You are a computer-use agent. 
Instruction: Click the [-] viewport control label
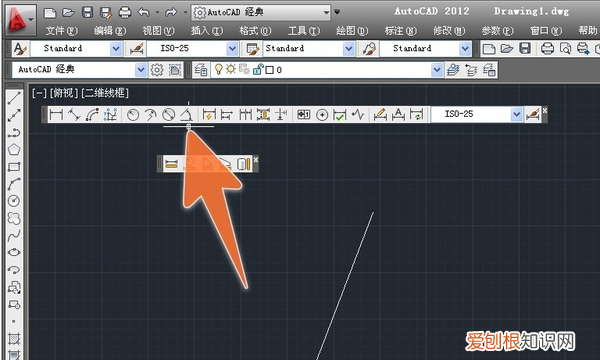pos(39,93)
